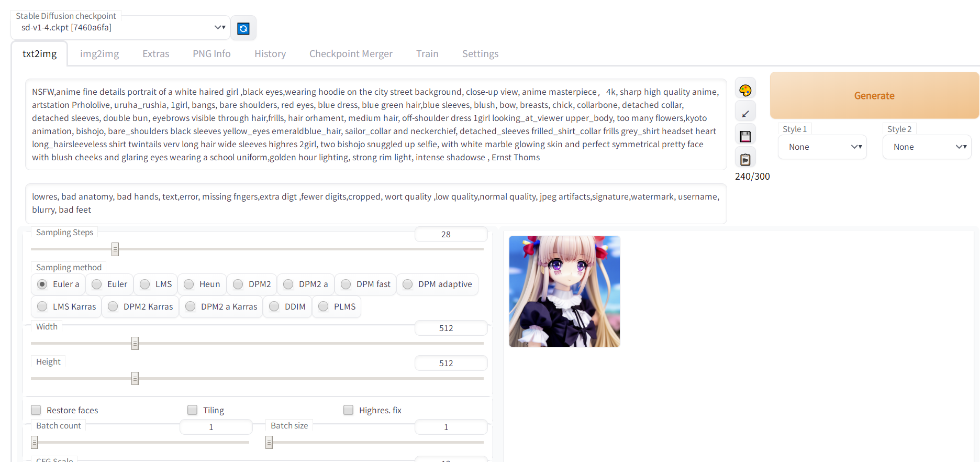
Task: Click inside the positive prompt text box
Action: (376, 125)
